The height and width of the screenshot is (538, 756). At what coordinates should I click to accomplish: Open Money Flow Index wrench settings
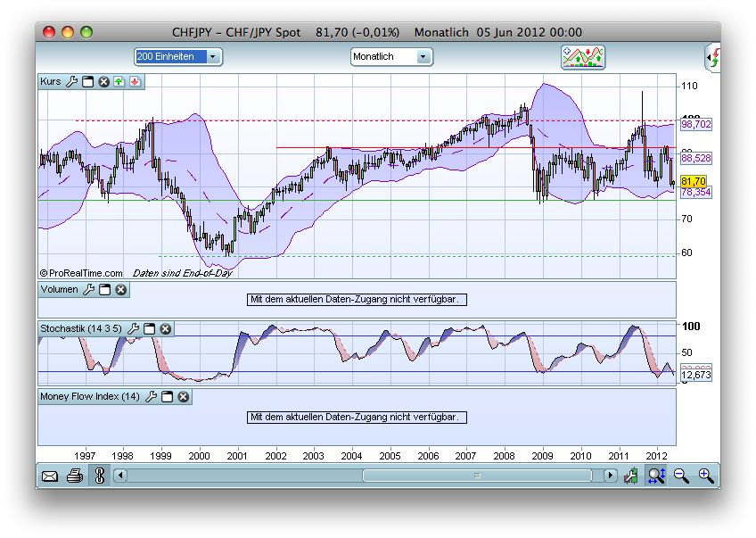[152, 397]
